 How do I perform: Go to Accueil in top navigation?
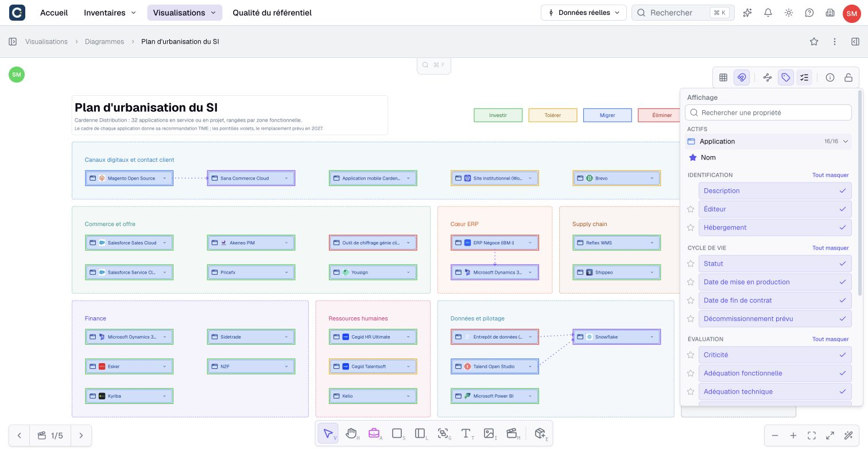click(x=54, y=13)
